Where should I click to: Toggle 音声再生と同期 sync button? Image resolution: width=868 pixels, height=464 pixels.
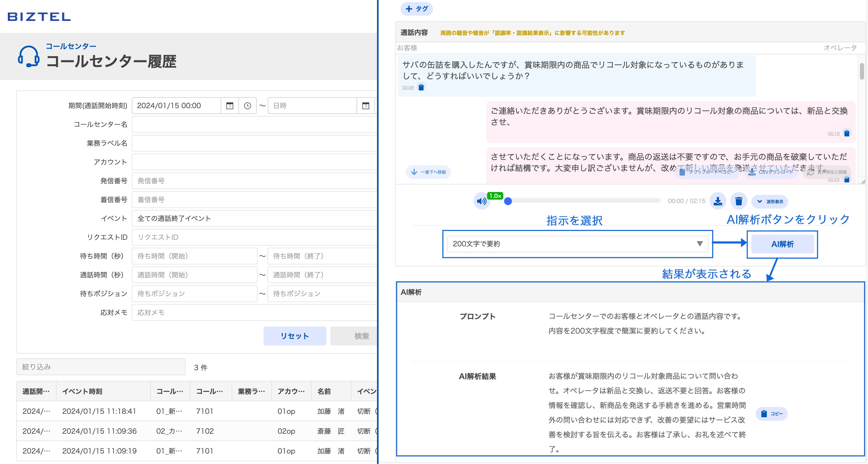click(x=827, y=172)
